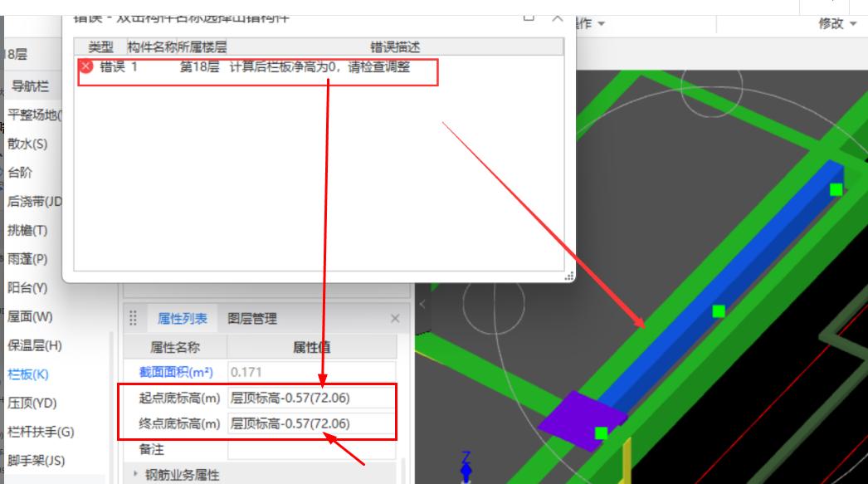868x484 pixels.
Task: Select 保温层(H) in the navigation list
Action: pyautogui.click(x=34, y=345)
